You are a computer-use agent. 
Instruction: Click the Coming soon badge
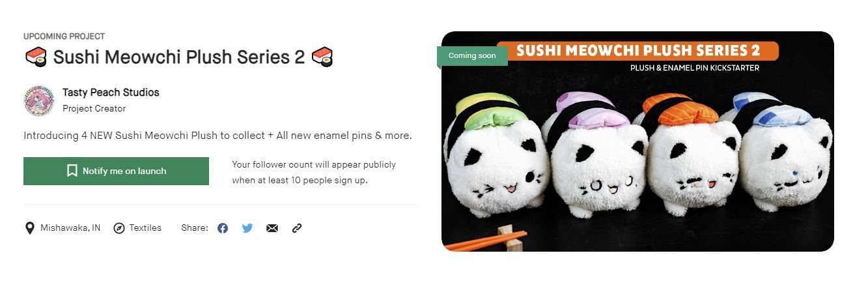click(x=472, y=55)
